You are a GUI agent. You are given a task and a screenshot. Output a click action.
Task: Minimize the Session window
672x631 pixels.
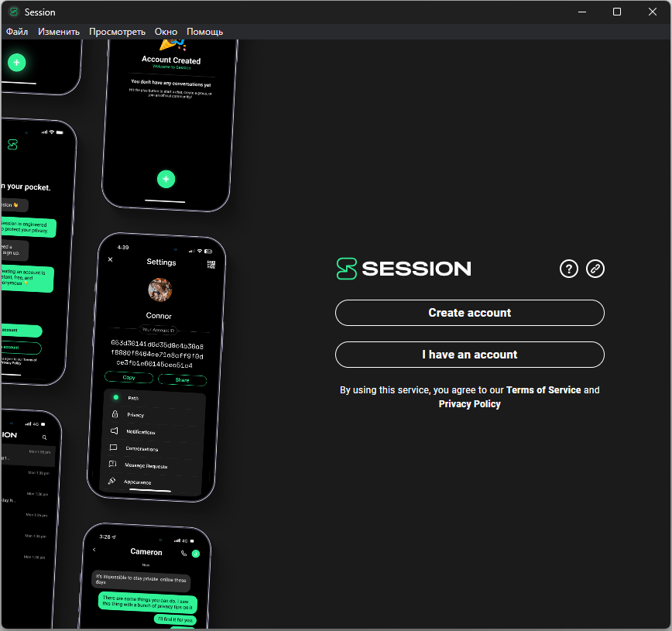(582, 12)
